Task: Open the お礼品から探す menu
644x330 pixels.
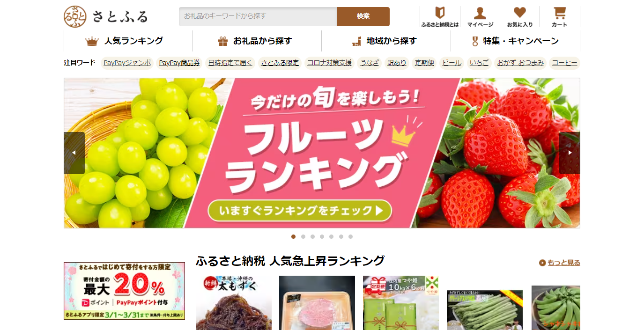Action: [257, 41]
